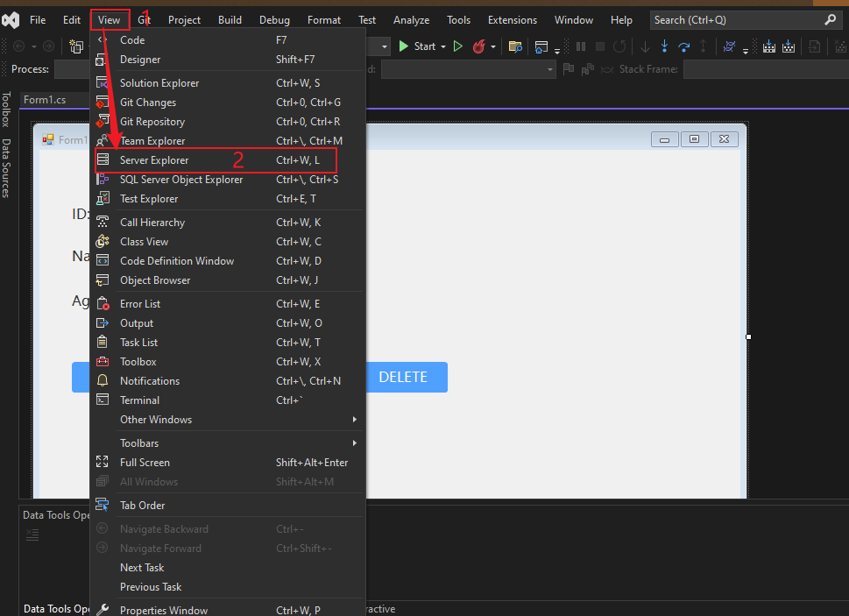The height and width of the screenshot is (616, 849).
Task: Click the Toolbox suitcase icon in View menu
Action: pos(103,362)
